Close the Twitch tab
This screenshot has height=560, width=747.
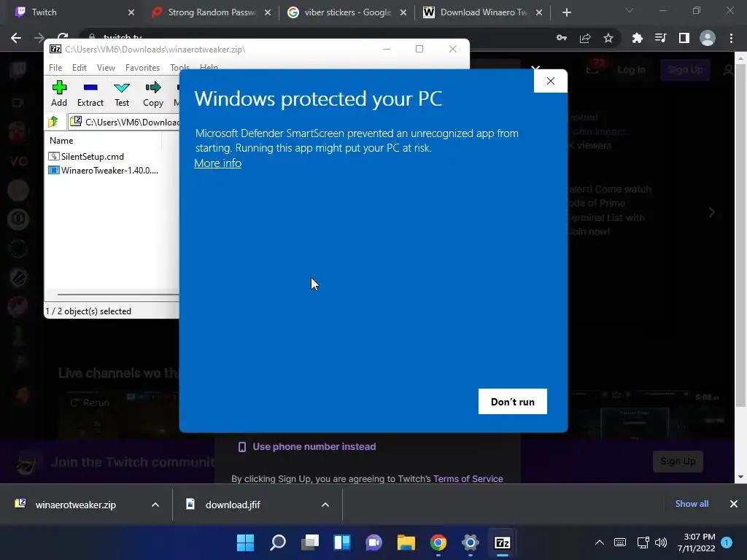click(x=131, y=12)
